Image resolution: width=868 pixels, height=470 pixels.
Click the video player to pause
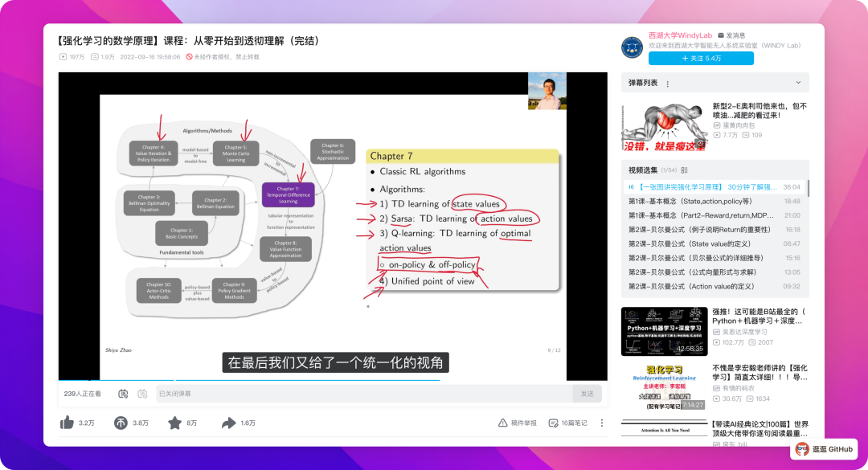(x=333, y=226)
